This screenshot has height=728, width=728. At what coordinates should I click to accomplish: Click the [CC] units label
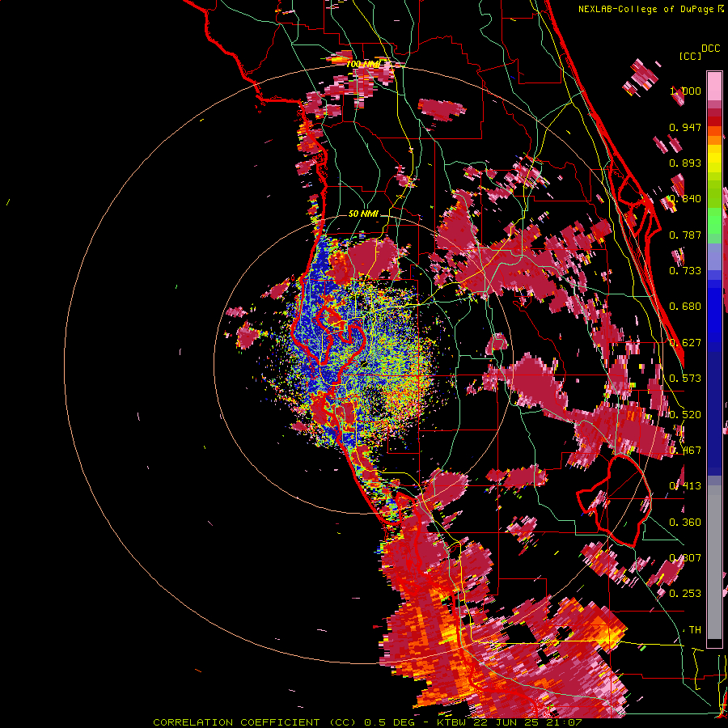[x=690, y=56]
